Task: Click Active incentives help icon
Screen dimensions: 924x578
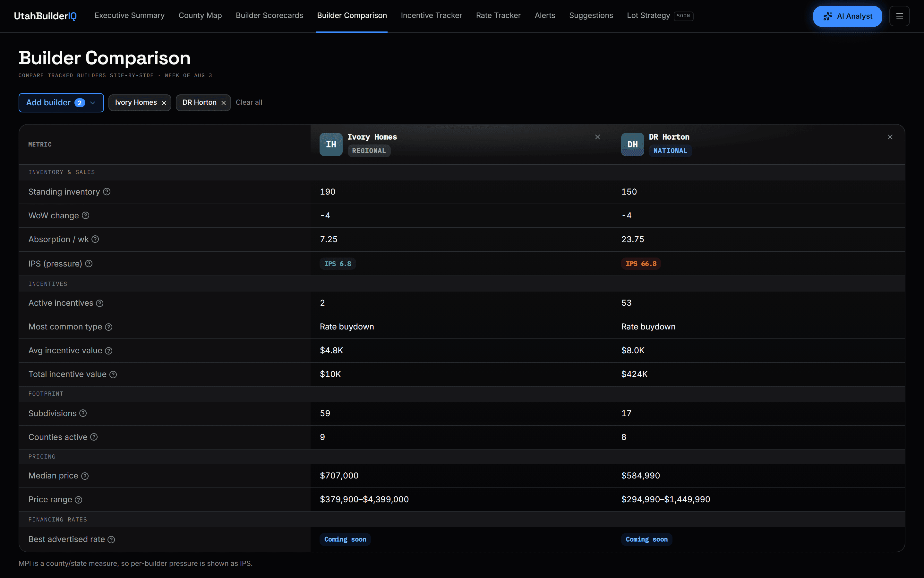Action: [100, 303]
